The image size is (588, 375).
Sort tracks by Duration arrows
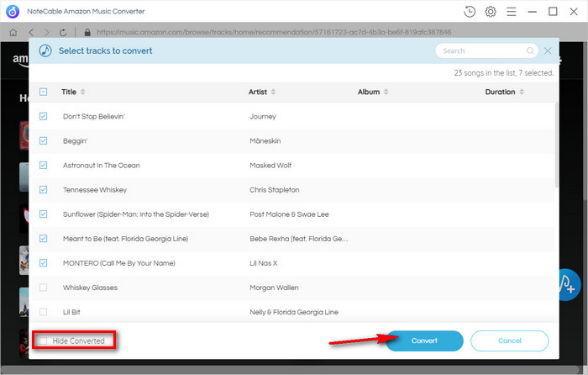(x=522, y=92)
